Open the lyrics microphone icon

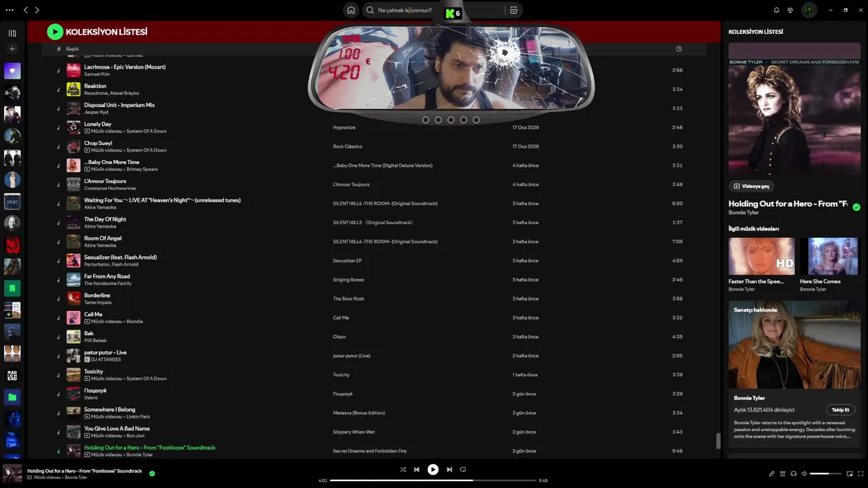772,474
